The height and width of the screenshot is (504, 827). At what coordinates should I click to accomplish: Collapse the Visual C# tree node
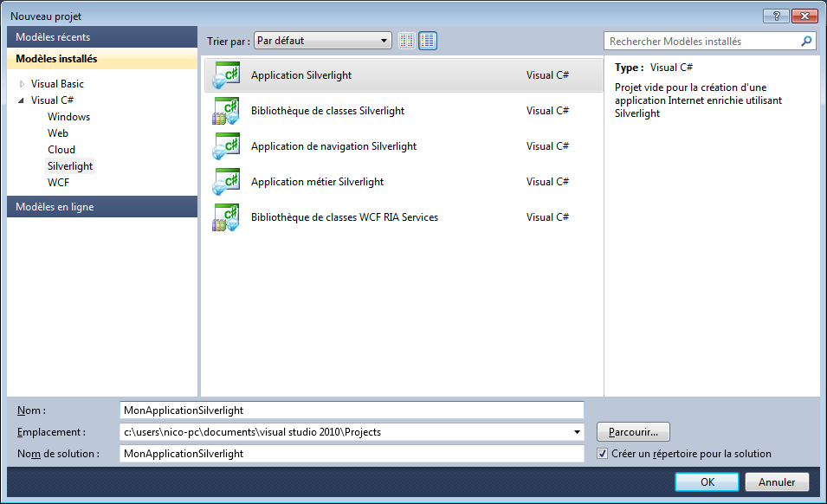(x=22, y=100)
